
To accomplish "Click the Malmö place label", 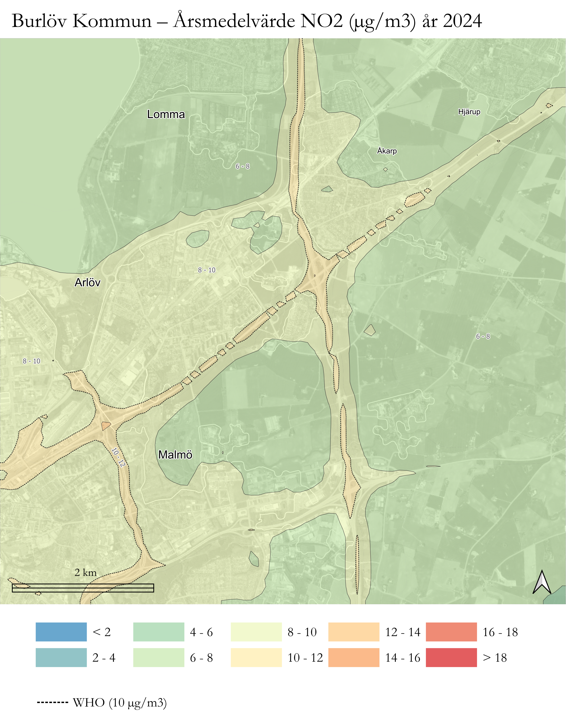I will [x=175, y=455].
